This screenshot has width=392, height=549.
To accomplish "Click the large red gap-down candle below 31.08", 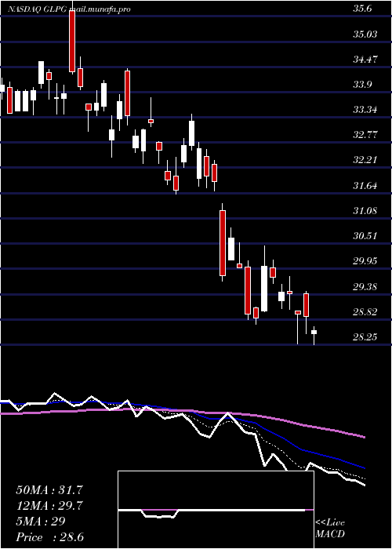I will [223, 243].
